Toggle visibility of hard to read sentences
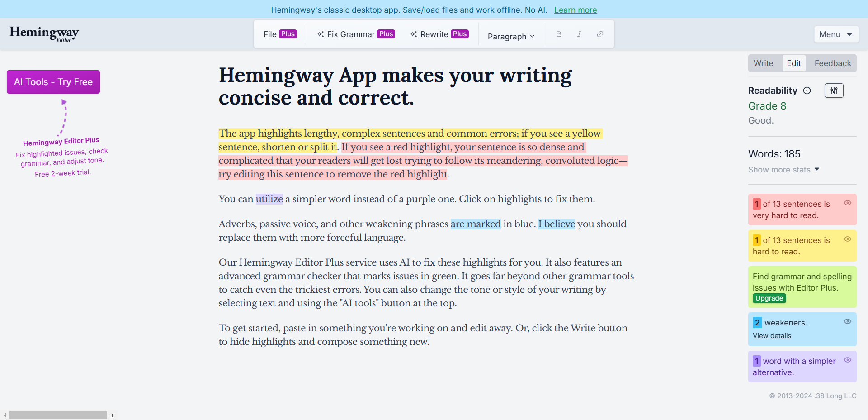The height and width of the screenshot is (420, 868). coord(848,239)
